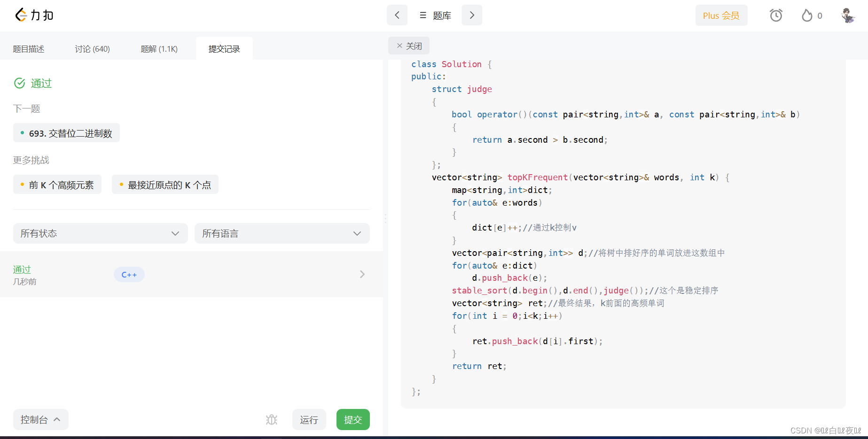This screenshot has width=868, height=439.
Task: Click the LeetCode logo
Action: [33, 15]
